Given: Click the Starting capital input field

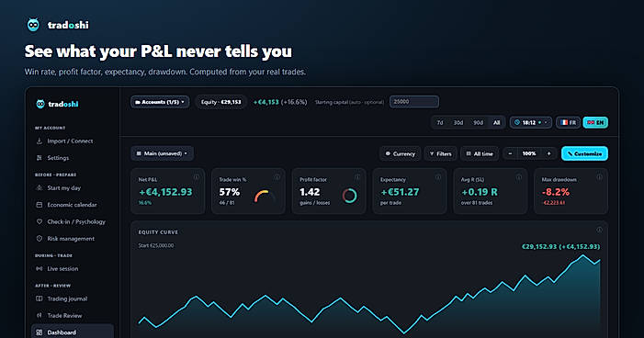Looking at the screenshot, I should tap(414, 101).
